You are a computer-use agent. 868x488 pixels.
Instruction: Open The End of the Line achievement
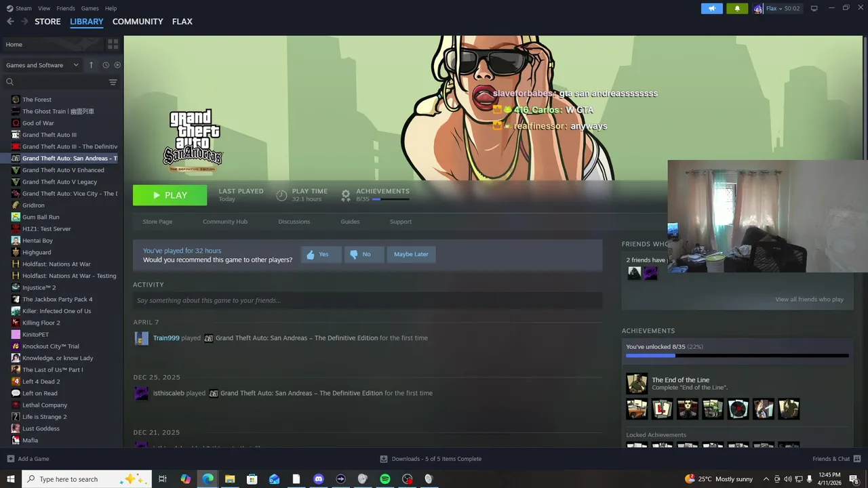(681, 380)
